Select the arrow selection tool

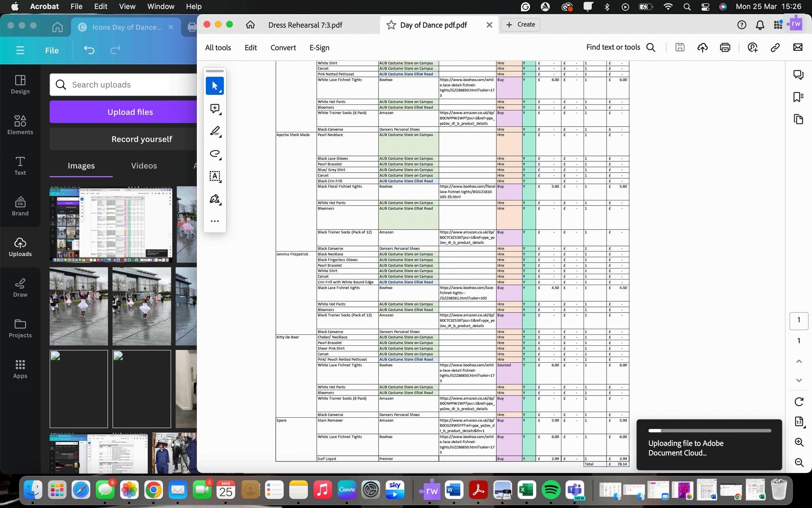tap(215, 86)
